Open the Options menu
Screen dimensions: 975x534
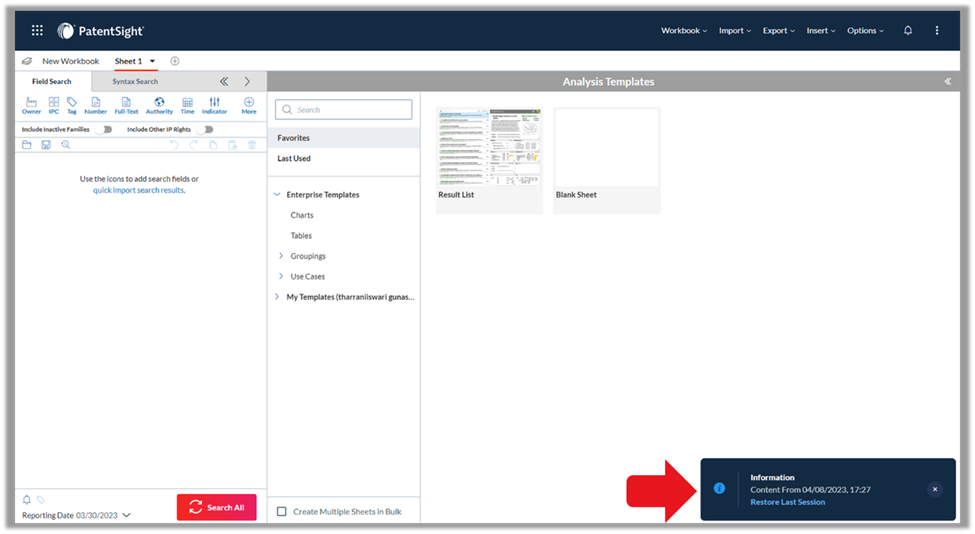pyautogui.click(x=865, y=30)
